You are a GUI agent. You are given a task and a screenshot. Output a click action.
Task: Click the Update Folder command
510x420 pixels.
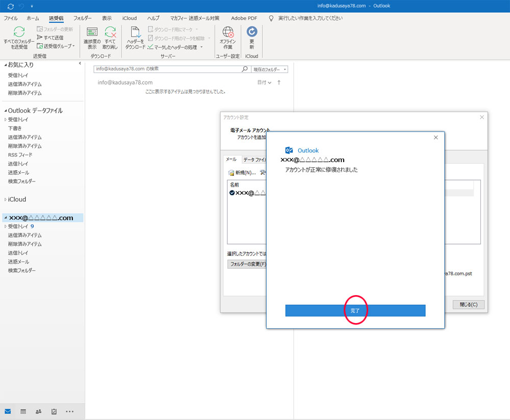click(55, 29)
